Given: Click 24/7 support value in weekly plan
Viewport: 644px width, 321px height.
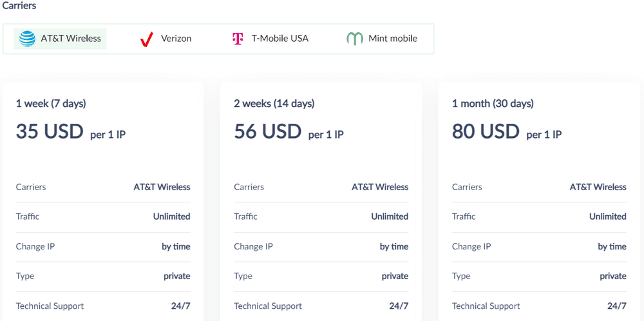Looking at the screenshot, I should (181, 306).
